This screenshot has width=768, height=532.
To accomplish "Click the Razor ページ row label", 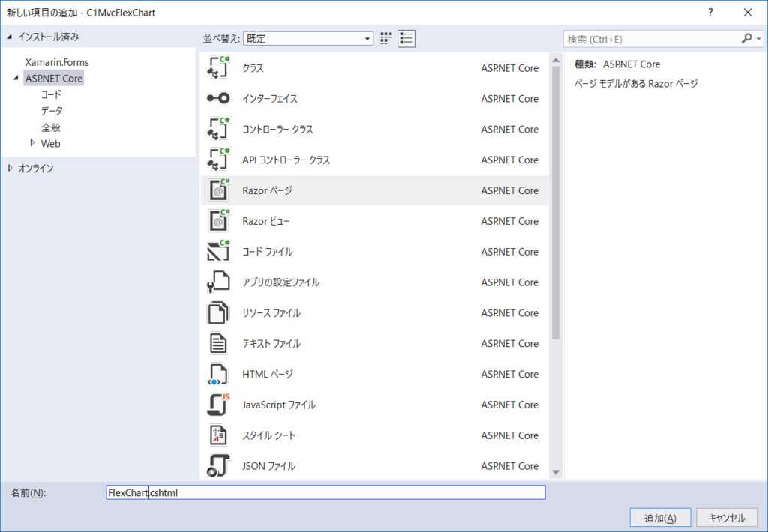I will (x=268, y=190).
